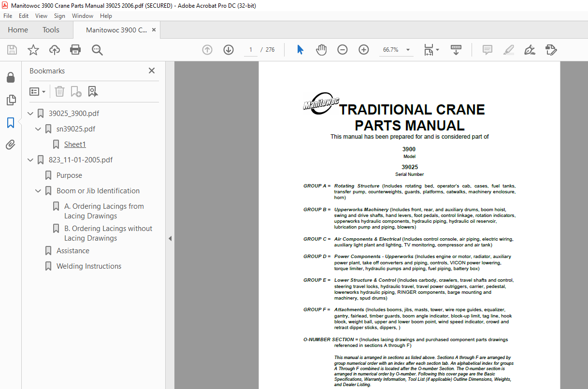
Task: Open the View menu
Action: (42, 16)
